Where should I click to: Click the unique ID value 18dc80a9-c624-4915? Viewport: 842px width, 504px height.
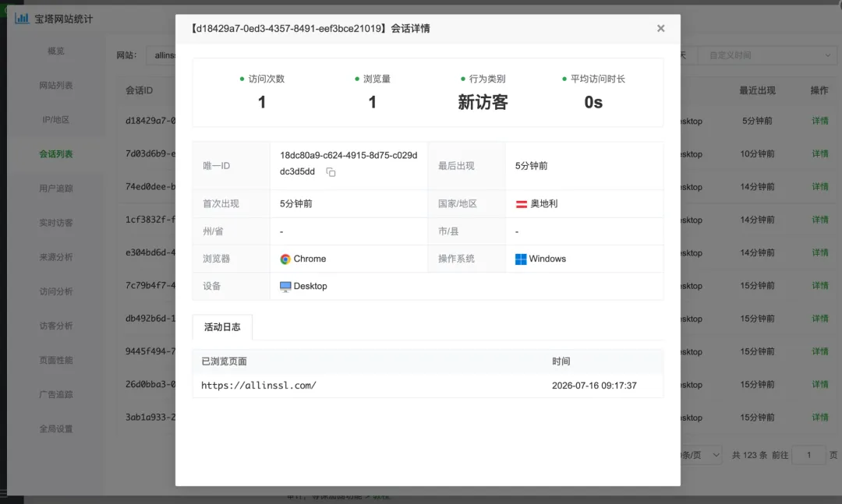coord(348,163)
